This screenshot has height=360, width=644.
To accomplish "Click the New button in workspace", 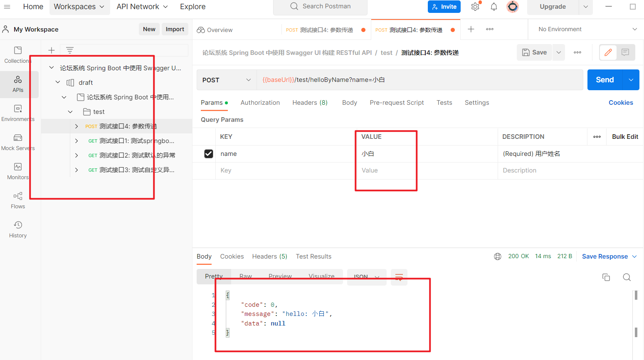I will click(149, 29).
